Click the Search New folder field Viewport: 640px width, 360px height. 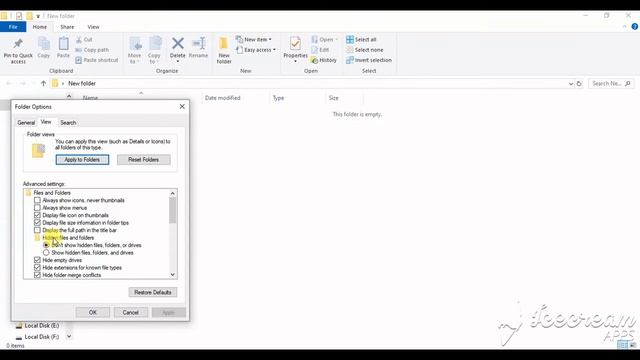[x=611, y=84]
